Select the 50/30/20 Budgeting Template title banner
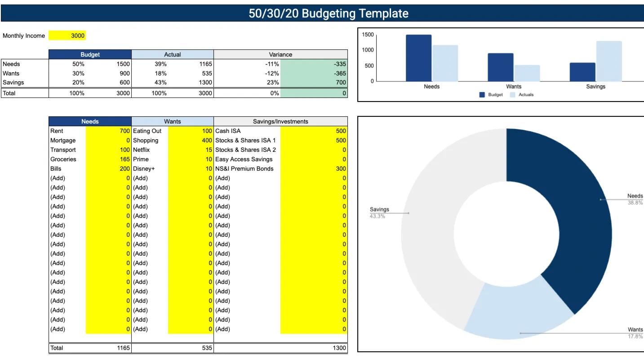644x362 pixels. [322, 13]
